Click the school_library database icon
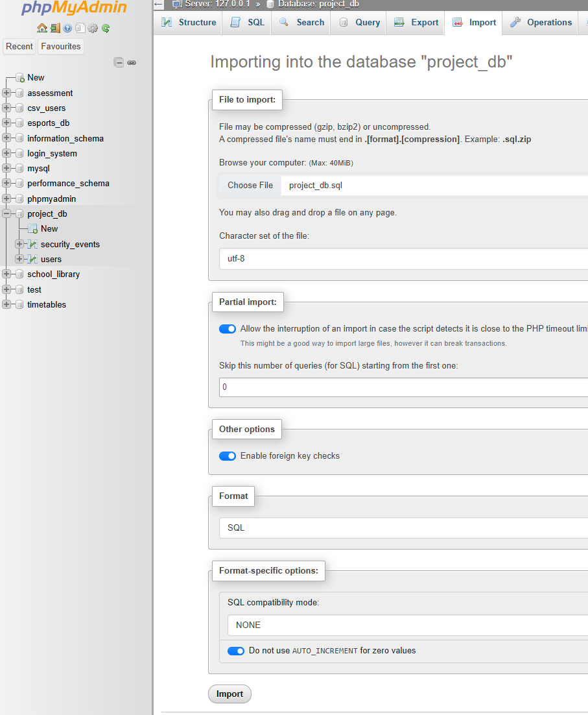Screen dimensions: 588x715 coord(19,274)
